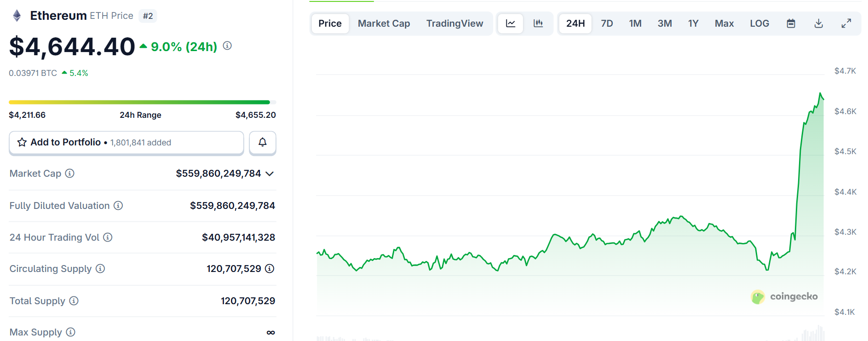Screen dimensions: 868x341
Task: Click the 0.03971 BTC price text
Action: coord(33,73)
